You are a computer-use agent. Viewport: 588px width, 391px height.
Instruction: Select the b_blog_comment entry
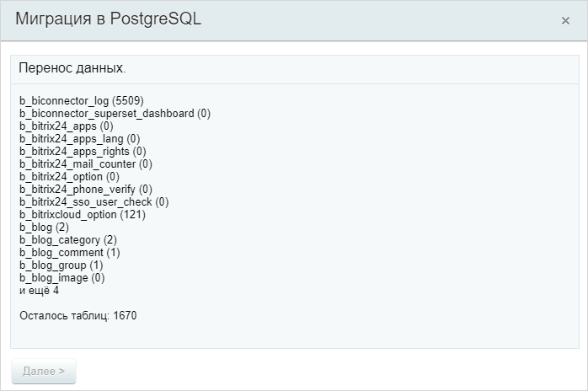coord(69,253)
